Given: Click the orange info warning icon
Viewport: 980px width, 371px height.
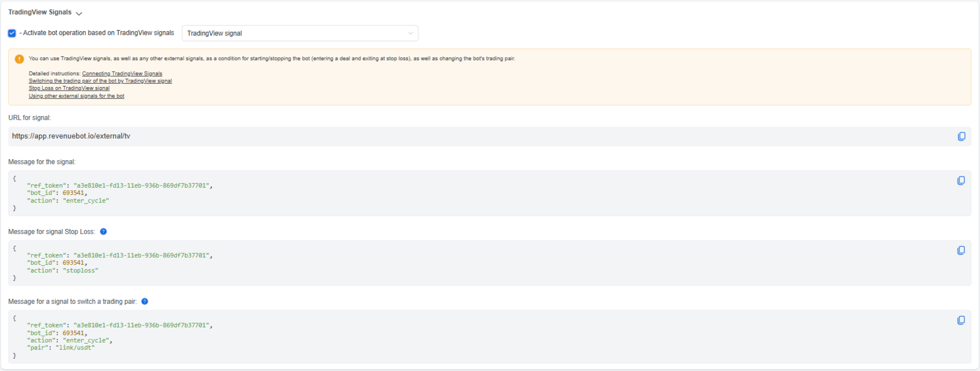Looking at the screenshot, I should (19, 59).
